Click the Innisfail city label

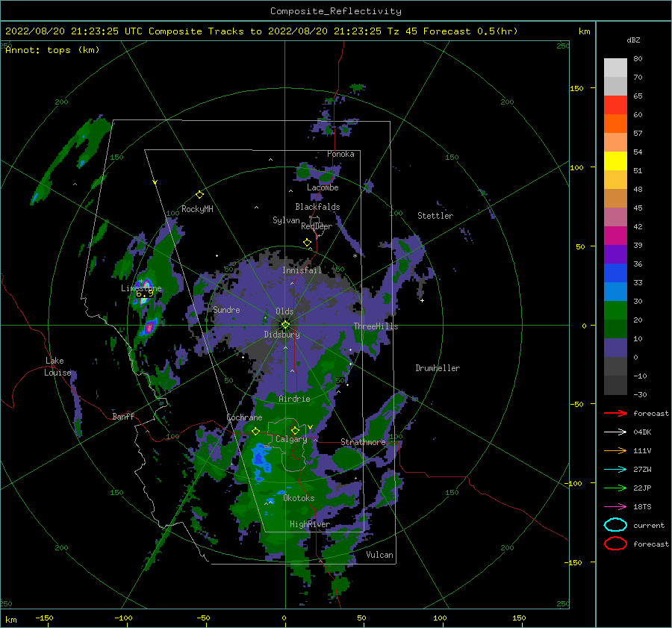click(x=302, y=270)
